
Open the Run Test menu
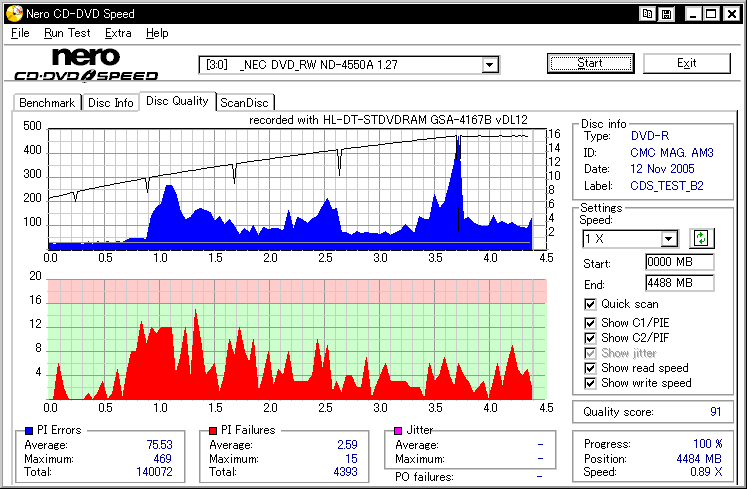pyautogui.click(x=67, y=33)
